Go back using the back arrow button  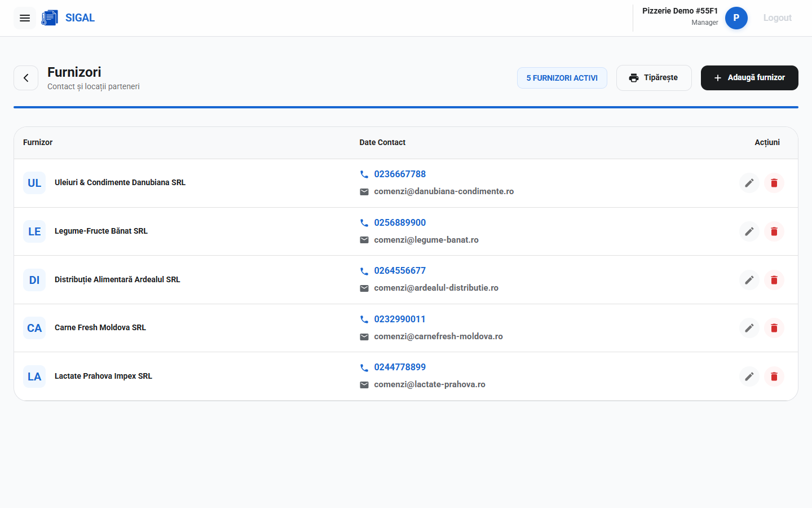tap(26, 78)
